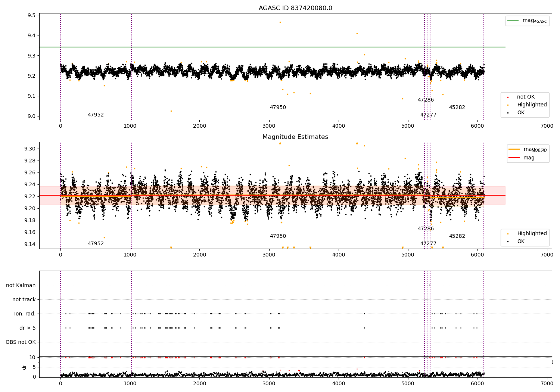Click the 'not track' axis label

pos(24,300)
